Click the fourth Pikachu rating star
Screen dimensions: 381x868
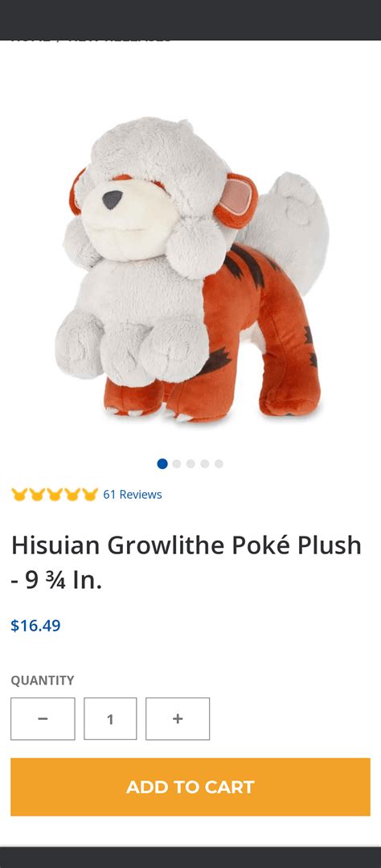(72, 495)
